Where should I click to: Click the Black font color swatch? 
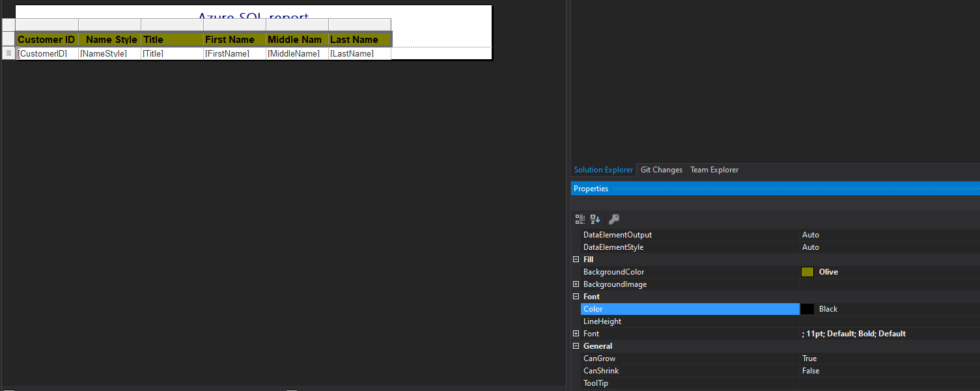click(807, 309)
